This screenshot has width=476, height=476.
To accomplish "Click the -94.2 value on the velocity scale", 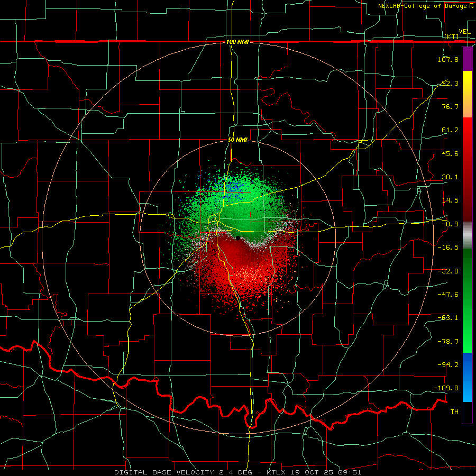I will click(x=448, y=365).
